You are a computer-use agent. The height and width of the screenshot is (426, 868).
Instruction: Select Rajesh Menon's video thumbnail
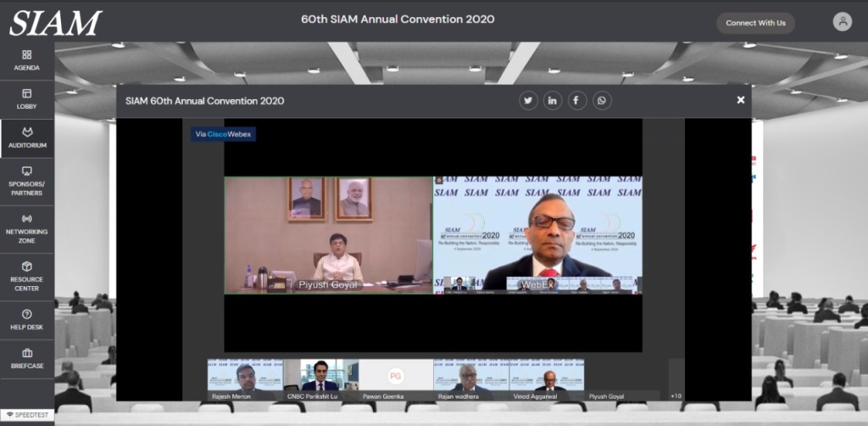tap(246, 378)
